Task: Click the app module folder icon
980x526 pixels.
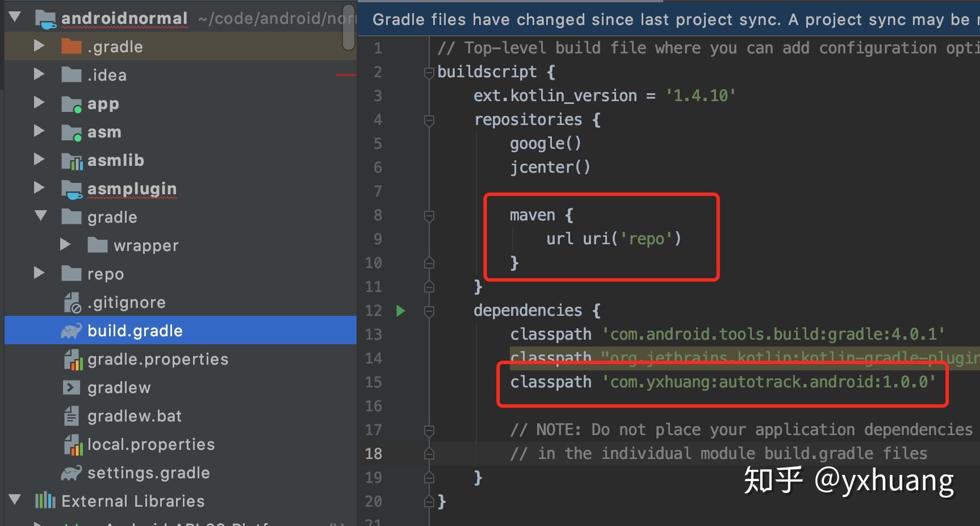Action: pos(72,103)
